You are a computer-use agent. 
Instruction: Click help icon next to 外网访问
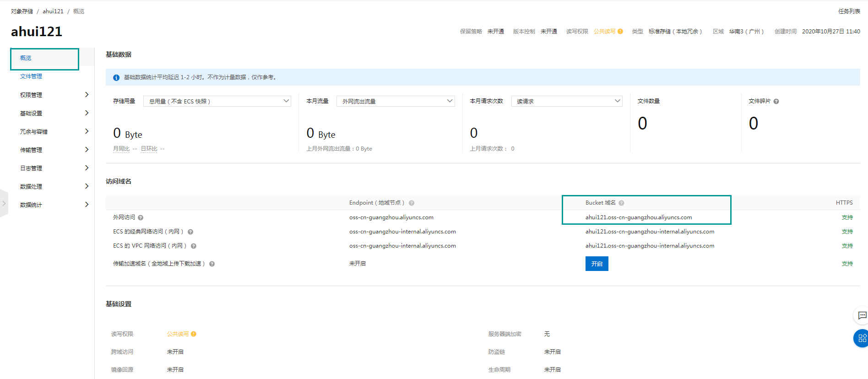141,218
